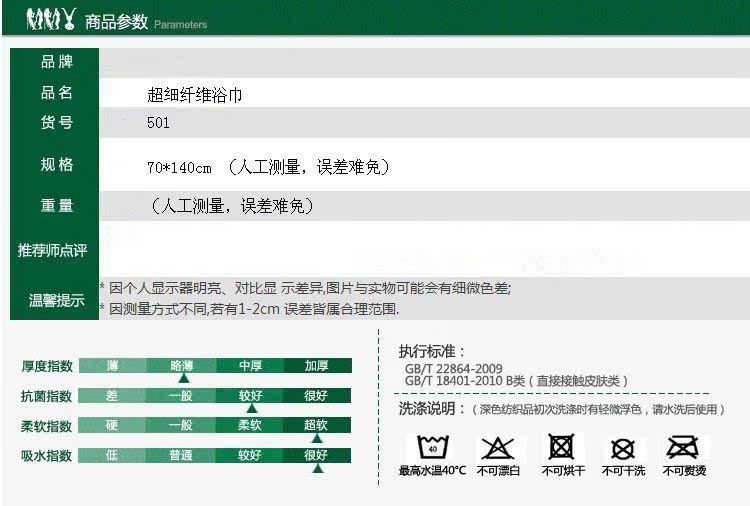Select 很好 on the absorbency scale
Viewport: 750px width, 506px height.
pyautogui.click(x=317, y=455)
